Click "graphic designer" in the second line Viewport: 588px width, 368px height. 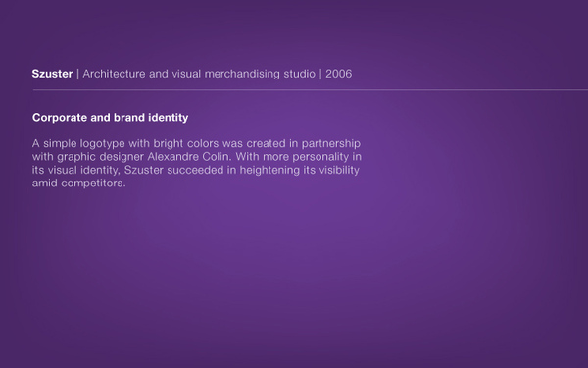(x=101, y=157)
